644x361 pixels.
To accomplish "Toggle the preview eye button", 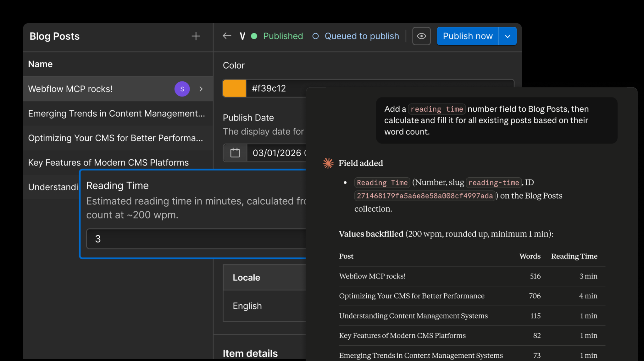I will [421, 36].
